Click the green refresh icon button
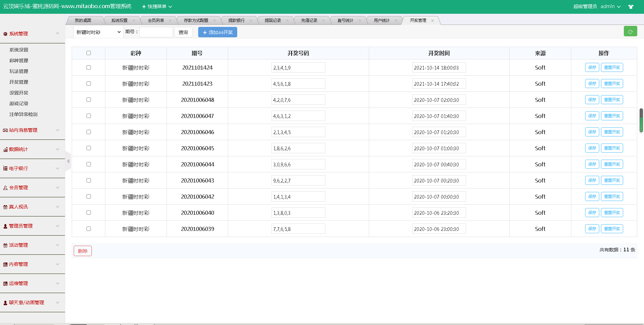Viewport: 644px width, 325px height. click(x=630, y=32)
